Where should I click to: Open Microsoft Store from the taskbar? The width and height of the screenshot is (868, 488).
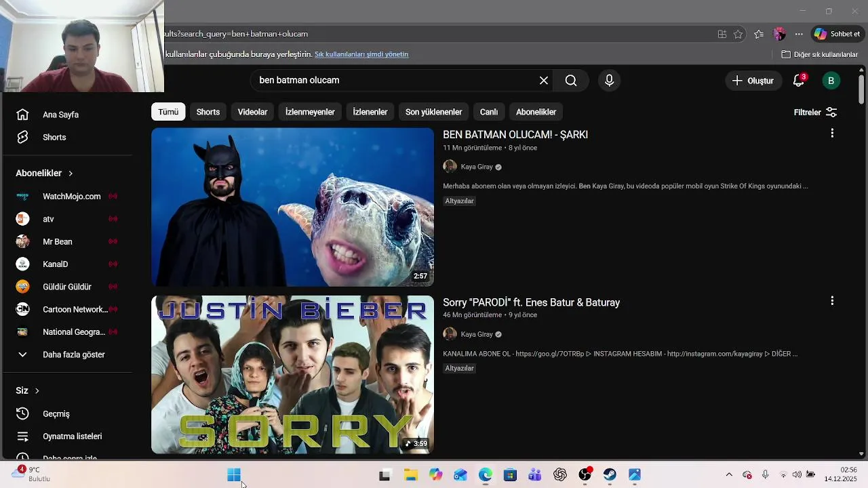pyautogui.click(x=510, y=475)
